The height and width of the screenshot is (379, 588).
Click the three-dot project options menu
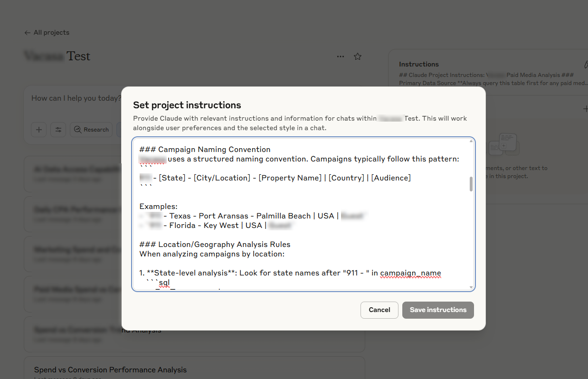tap(340, 57)
